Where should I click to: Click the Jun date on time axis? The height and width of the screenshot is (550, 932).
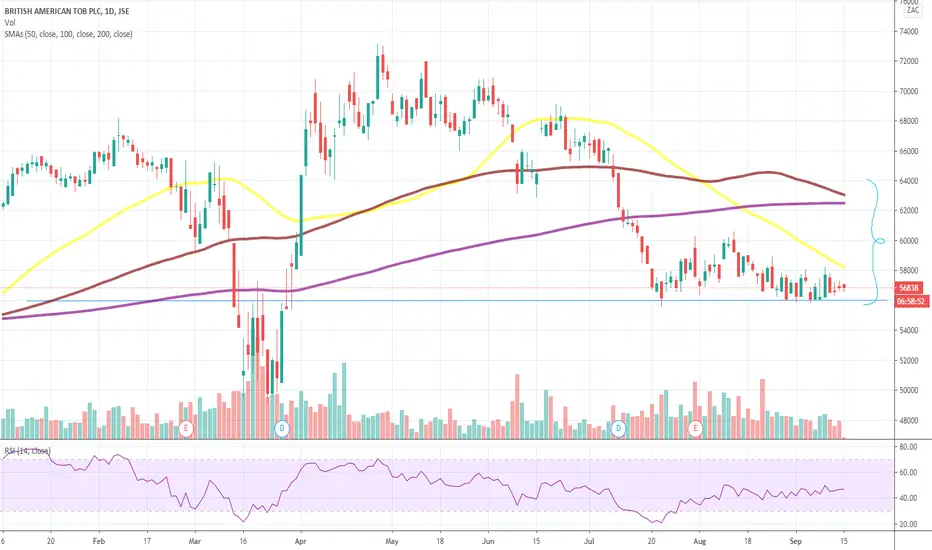pyautogui.click(x=488, y=541)
